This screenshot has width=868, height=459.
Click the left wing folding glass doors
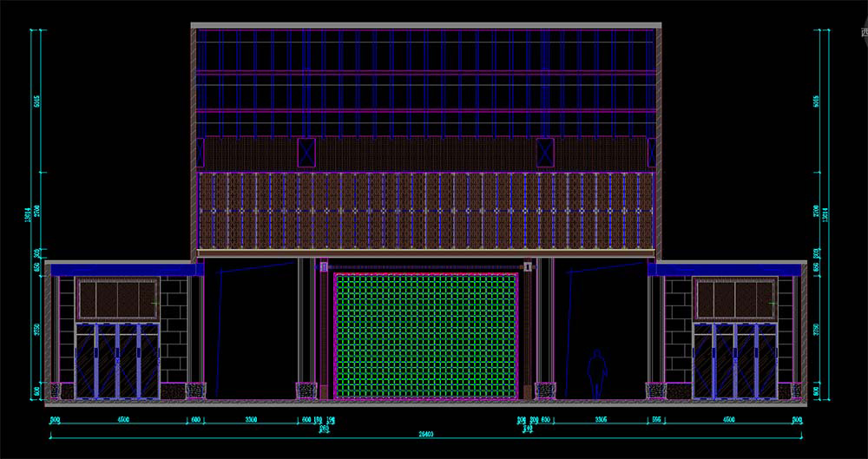pyautogui.click(x=117, y=361)
